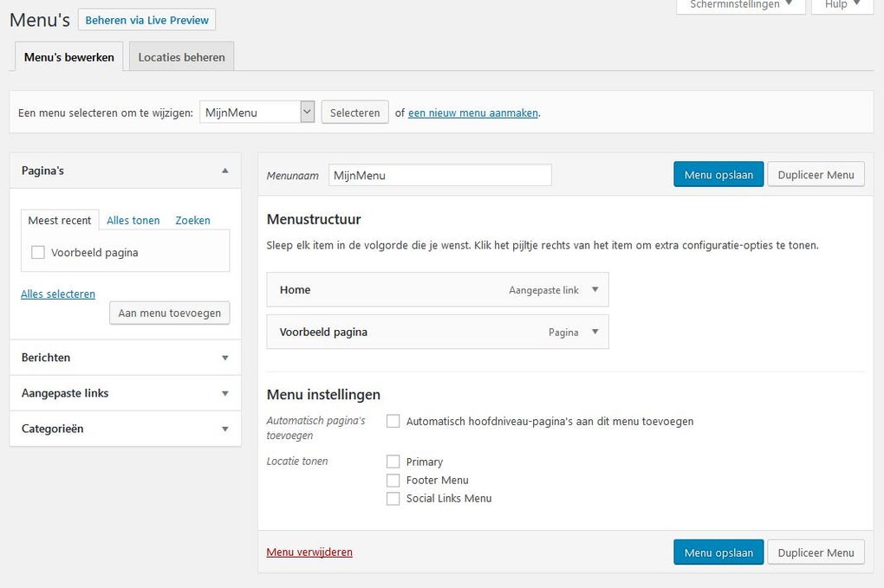Select the Alles tonen tab

click(x=133, y=220)
